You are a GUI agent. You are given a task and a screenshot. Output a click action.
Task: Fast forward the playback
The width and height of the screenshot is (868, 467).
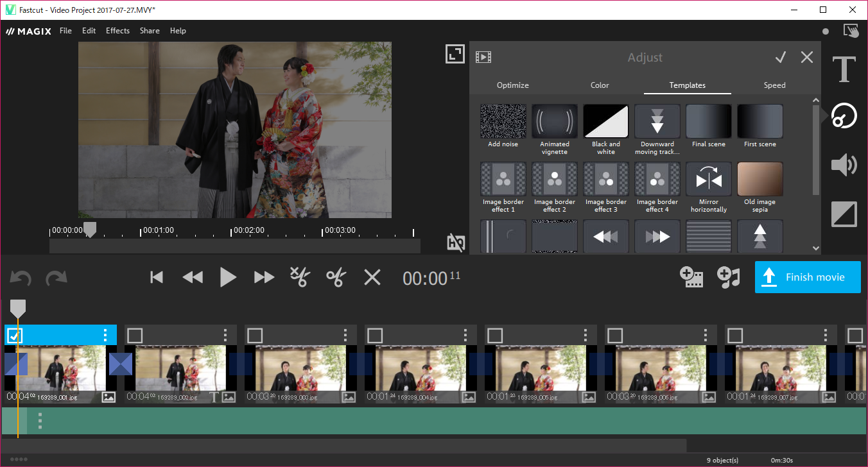pos(264,277)
